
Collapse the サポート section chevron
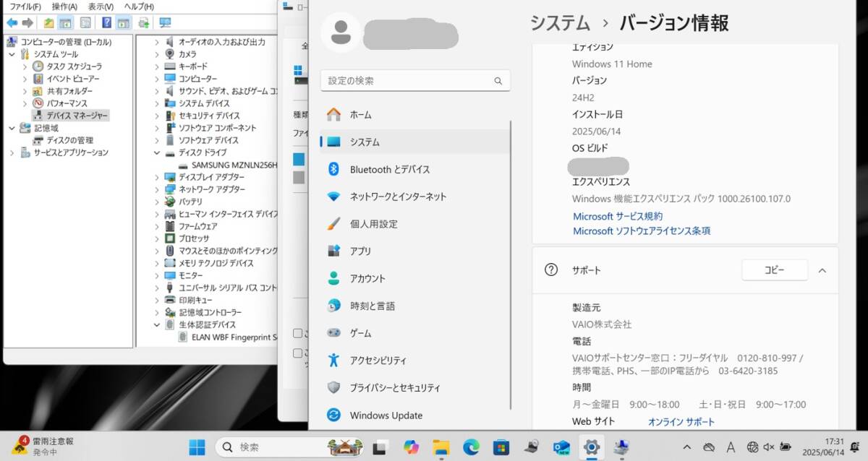[822, 270]
